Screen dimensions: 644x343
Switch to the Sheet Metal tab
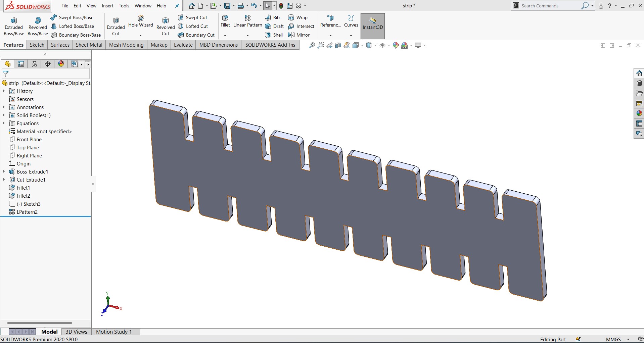[89, 45]
